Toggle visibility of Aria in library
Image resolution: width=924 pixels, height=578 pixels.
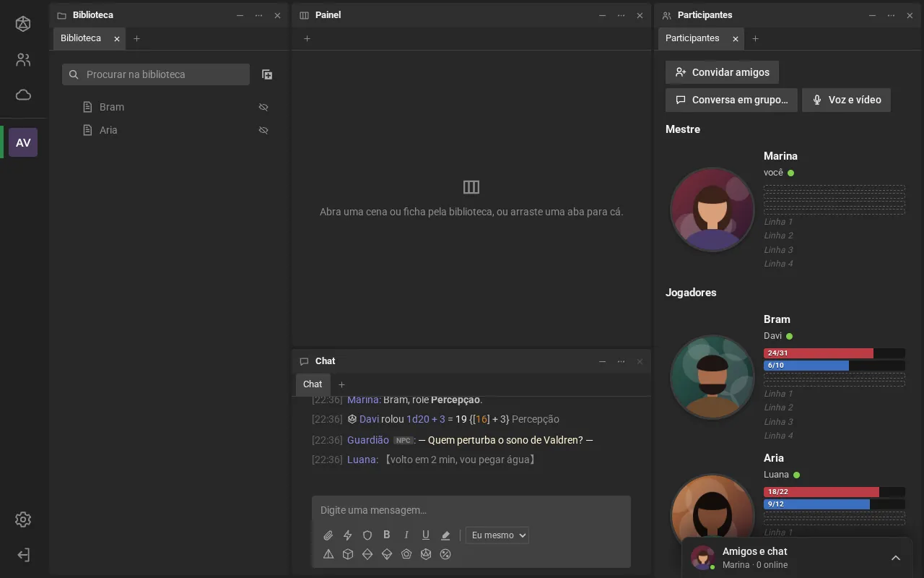click(263, 130)
